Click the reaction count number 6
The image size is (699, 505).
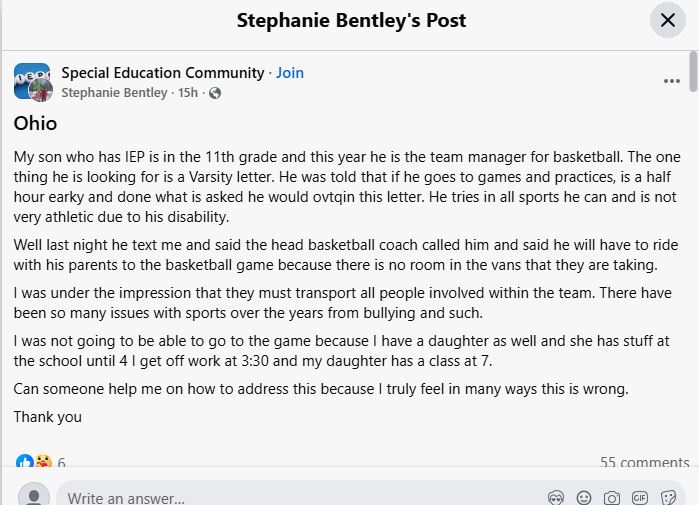pyautogui.click(x=62, y=462)
